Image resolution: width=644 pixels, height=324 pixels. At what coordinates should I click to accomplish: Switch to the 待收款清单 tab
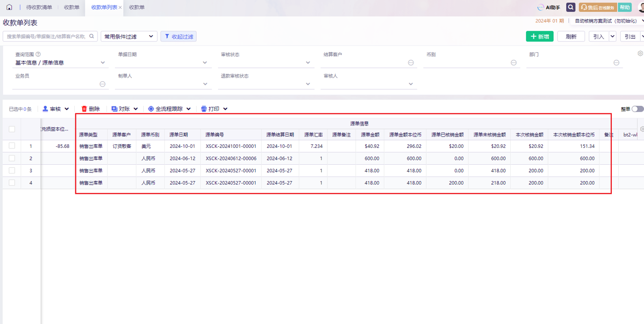39,7
